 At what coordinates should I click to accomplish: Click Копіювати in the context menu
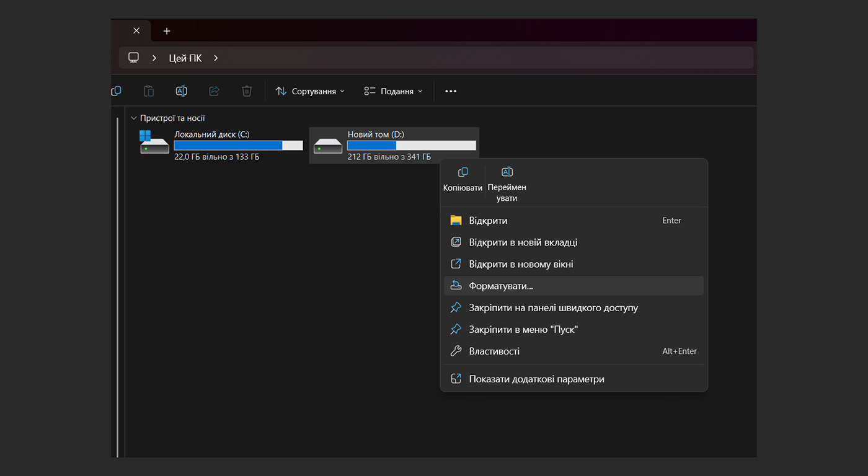click(463, 179)
